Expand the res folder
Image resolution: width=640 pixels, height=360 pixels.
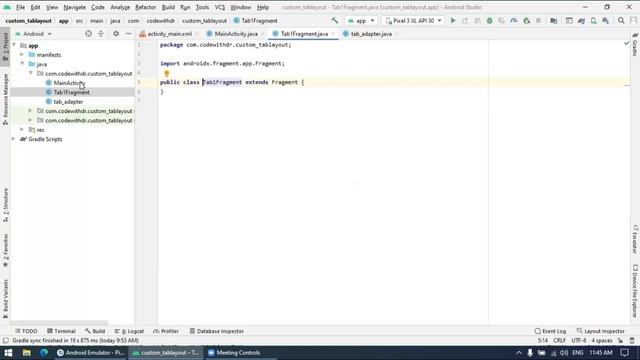22,129
